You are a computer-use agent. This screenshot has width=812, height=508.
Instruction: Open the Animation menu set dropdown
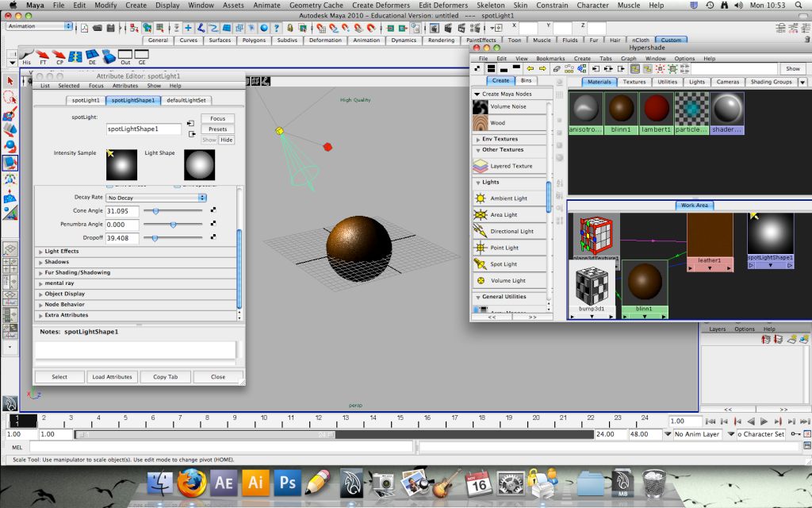coord(40,26)
